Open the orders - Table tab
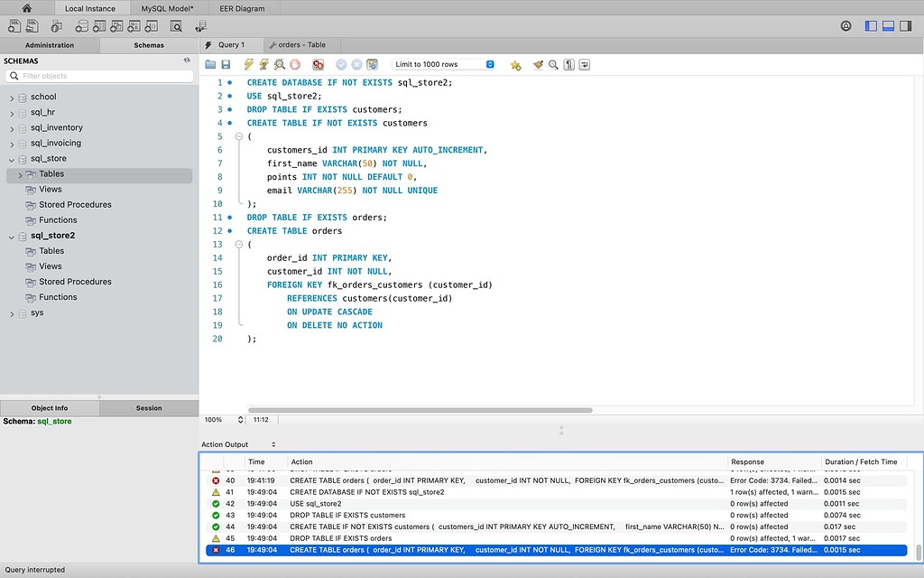The image size is (924, 578). point(302,43)
